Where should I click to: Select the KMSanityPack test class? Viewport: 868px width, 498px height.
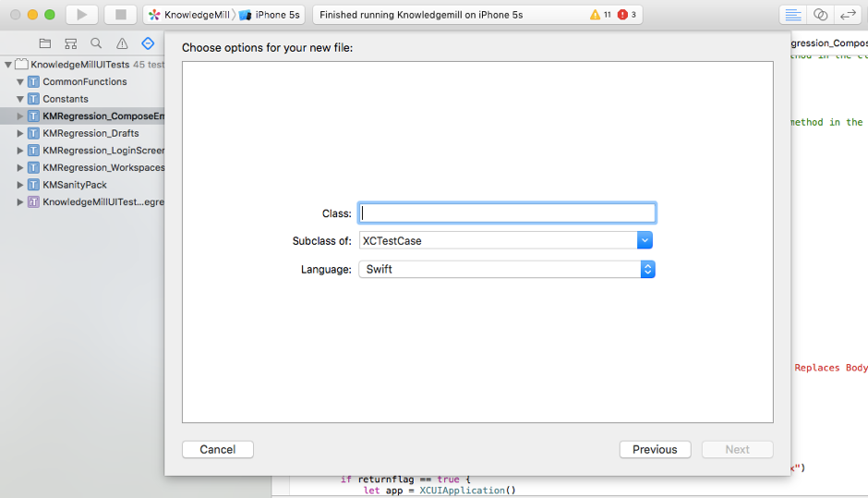click(x=74, y=185)
